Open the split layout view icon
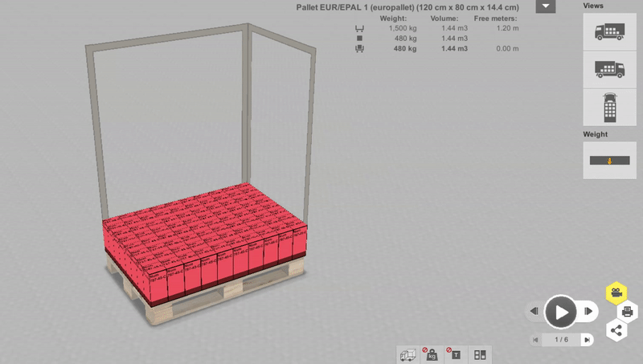The width and height of the screenshot is (643, 364). (x=480, y=354)
